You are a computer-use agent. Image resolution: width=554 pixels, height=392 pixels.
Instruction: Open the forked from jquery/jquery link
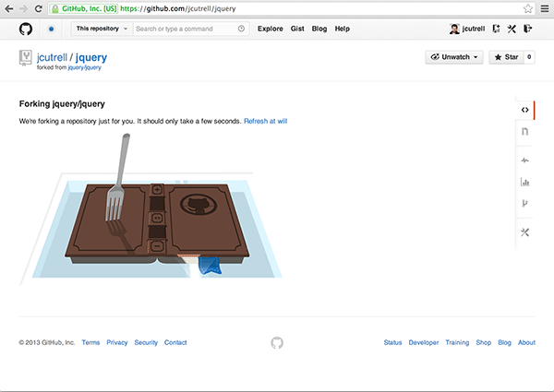pyautogui.click(x=84, y=67)
